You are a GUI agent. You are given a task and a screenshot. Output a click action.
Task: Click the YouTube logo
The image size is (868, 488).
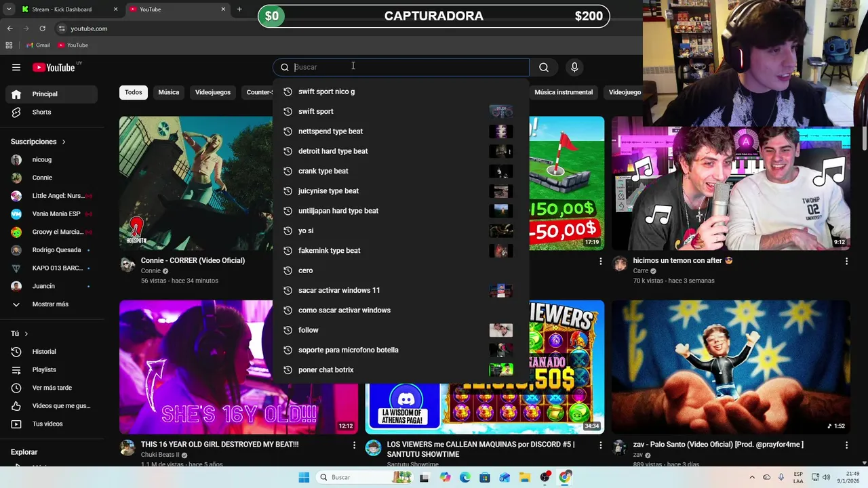54,67
